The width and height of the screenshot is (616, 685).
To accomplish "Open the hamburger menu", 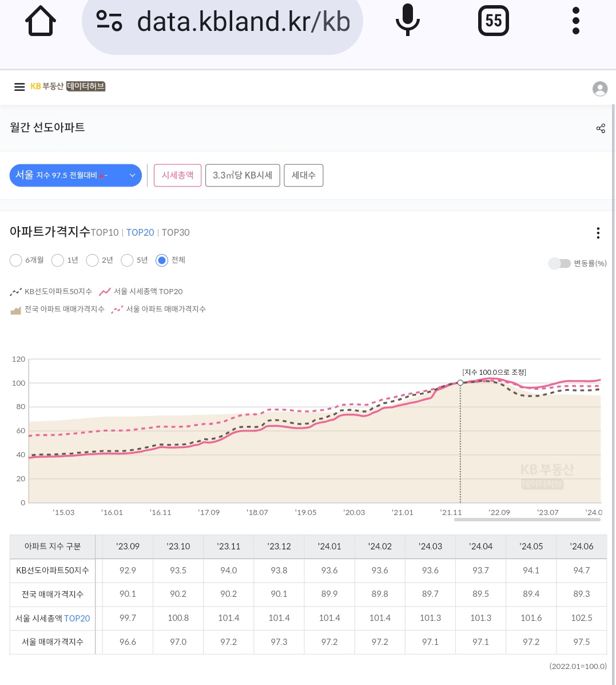I will point(19,87).
